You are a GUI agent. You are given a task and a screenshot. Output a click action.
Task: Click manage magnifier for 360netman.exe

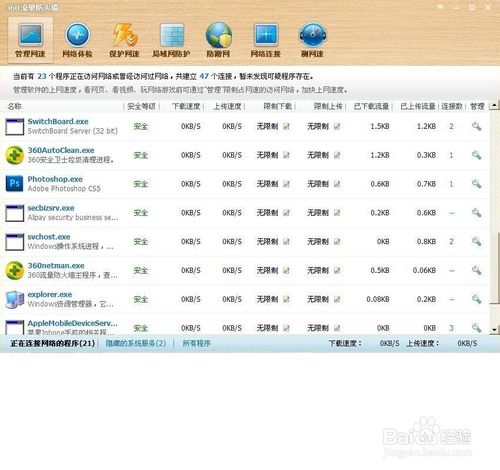click(476, 270)
